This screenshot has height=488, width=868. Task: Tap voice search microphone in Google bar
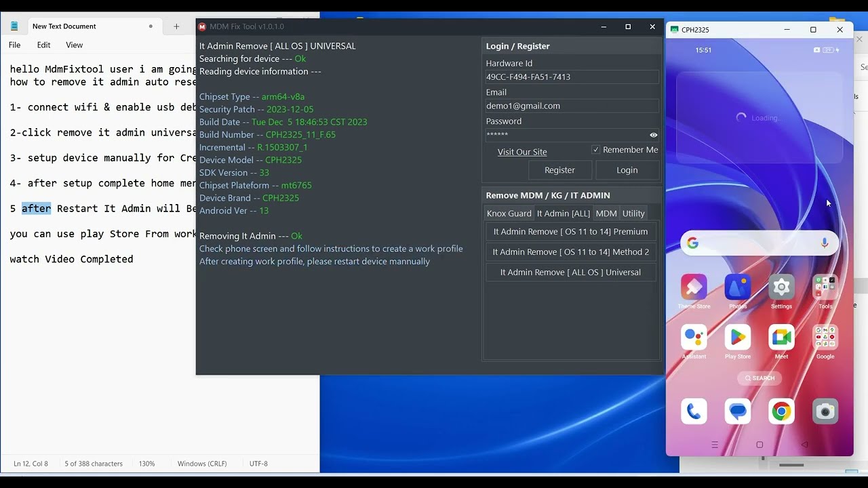pos(825,243)
